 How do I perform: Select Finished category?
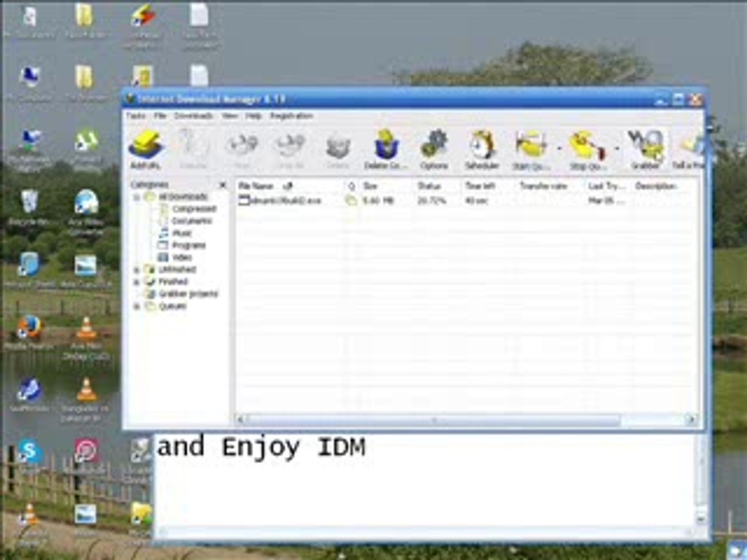tap(173, 282)
